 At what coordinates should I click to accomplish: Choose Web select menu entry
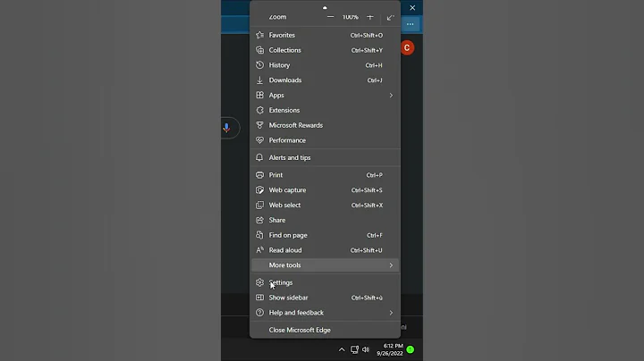pyautogui.click(x=325, y=206)
